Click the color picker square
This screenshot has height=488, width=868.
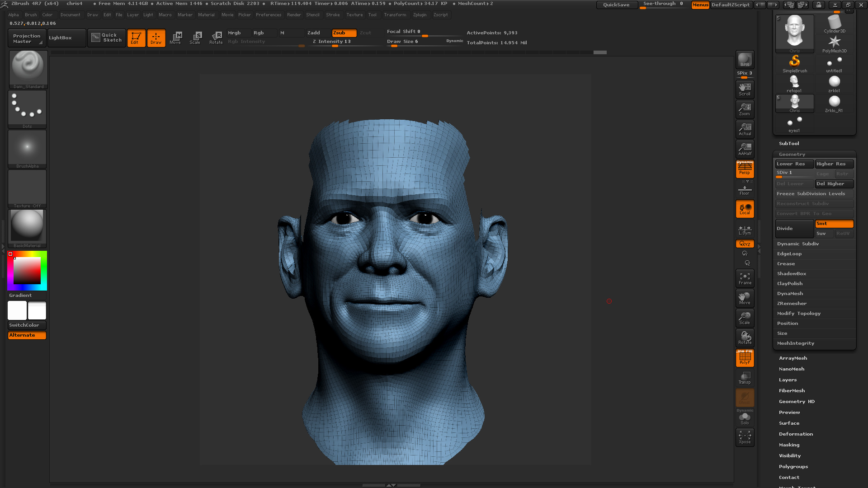[x=27, y=271]
